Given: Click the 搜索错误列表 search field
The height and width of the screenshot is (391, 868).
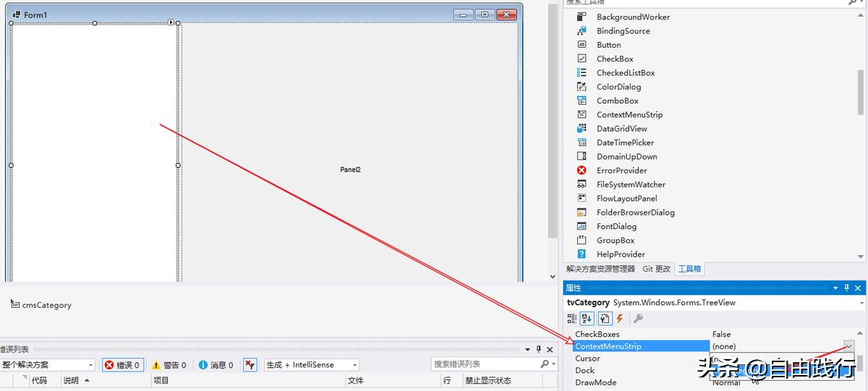Looking at the screenshot, I should 485,364.
